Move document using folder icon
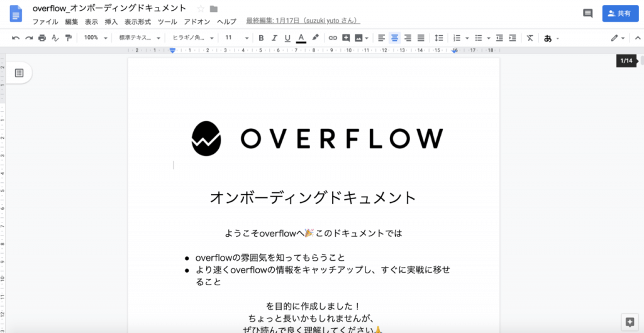Image resolution: width=644 pixels, height=333 pixels. pos(214,9)
